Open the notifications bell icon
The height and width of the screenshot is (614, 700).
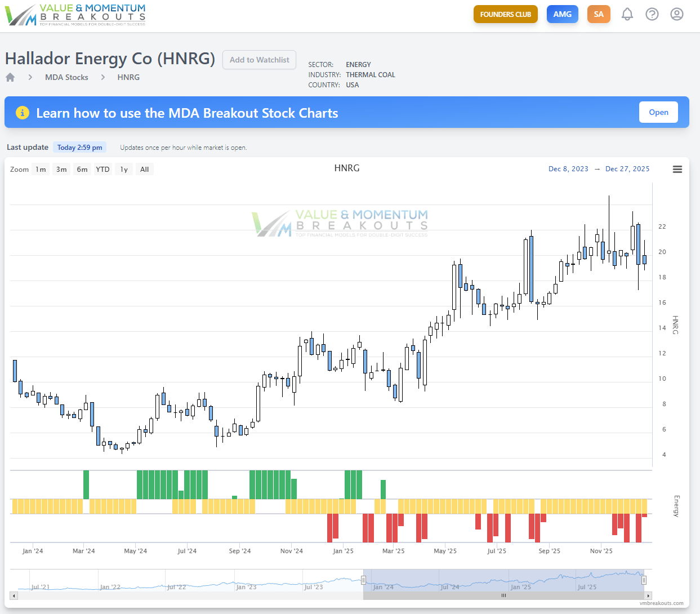click(627, 14)
